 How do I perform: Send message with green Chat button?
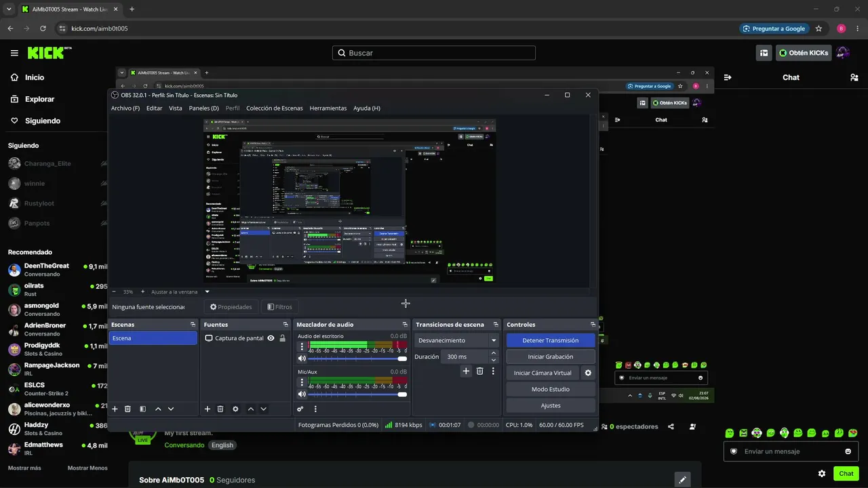coord(846,474)
